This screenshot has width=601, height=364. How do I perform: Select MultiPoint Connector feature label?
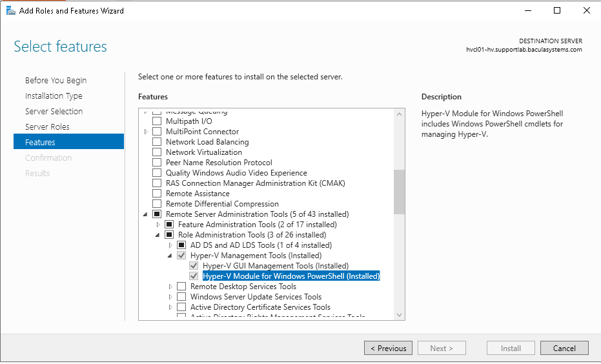203,132
